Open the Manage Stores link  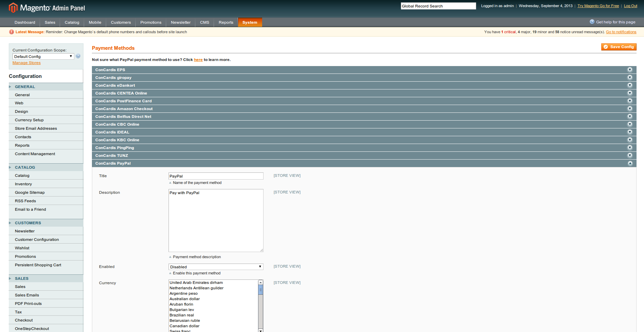tap(26, 63)
